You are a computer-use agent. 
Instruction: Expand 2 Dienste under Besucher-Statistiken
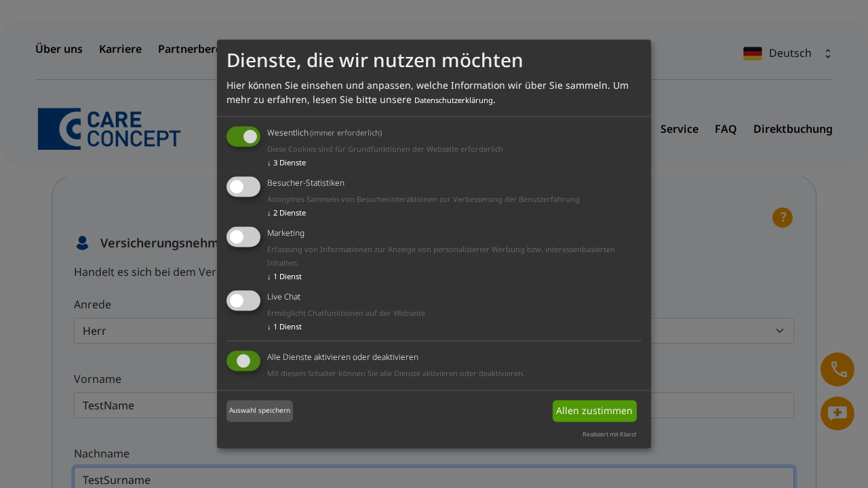tap(286, 213)
